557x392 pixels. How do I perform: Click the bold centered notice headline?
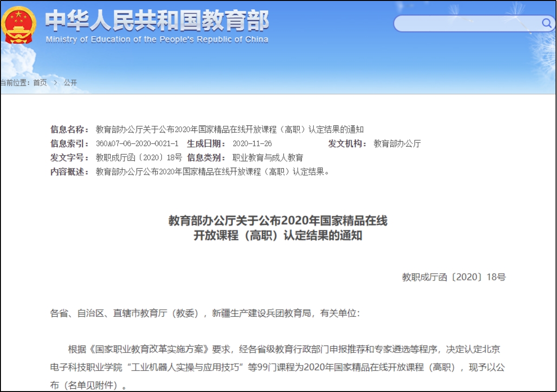(x=278, y=228)
